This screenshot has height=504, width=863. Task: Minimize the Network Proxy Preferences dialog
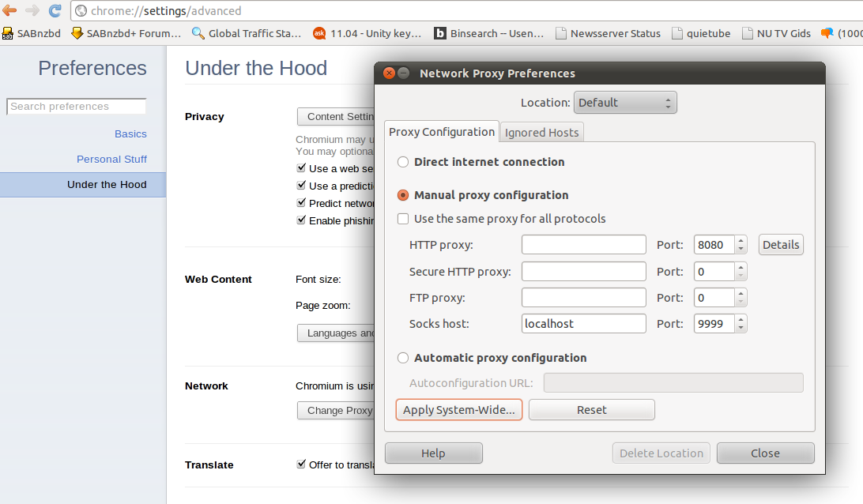pyautogui.click(x=403, y=73)
